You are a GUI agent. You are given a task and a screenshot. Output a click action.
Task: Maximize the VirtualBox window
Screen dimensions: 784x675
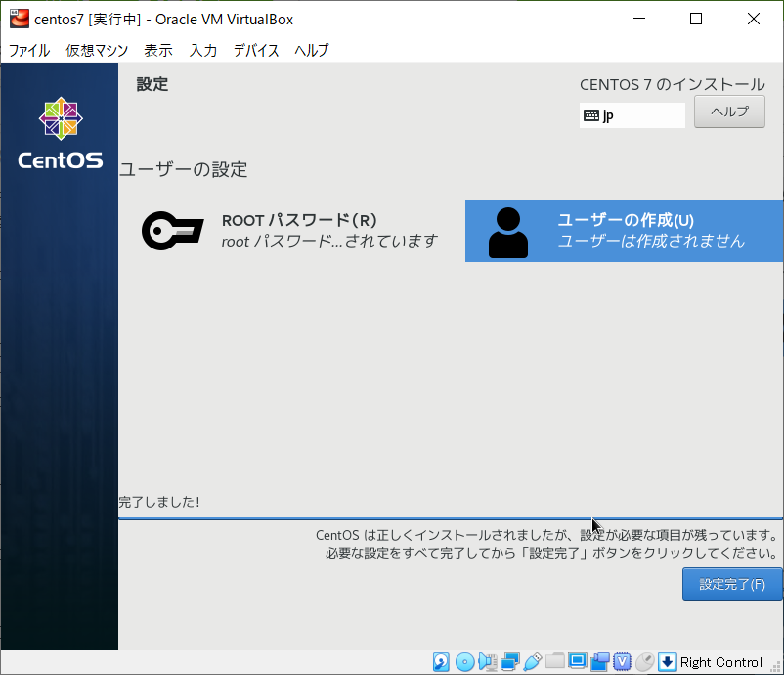(696, 19)
